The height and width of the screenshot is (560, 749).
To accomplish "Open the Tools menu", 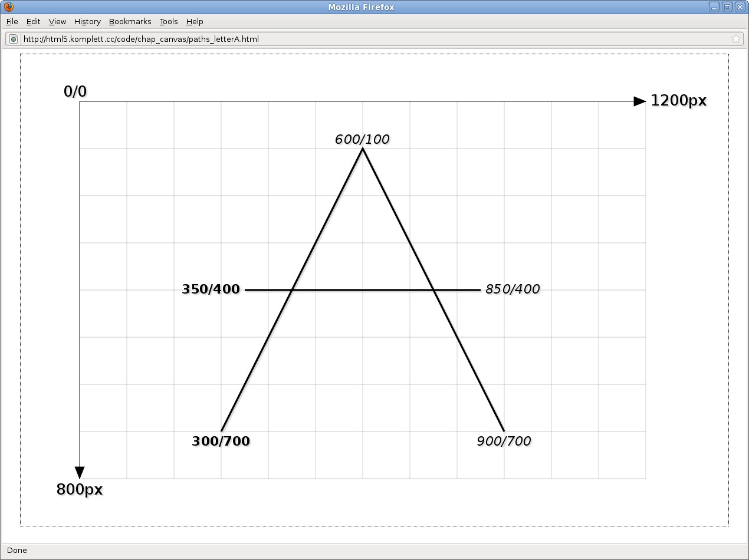I will click(x=168, y=21).
